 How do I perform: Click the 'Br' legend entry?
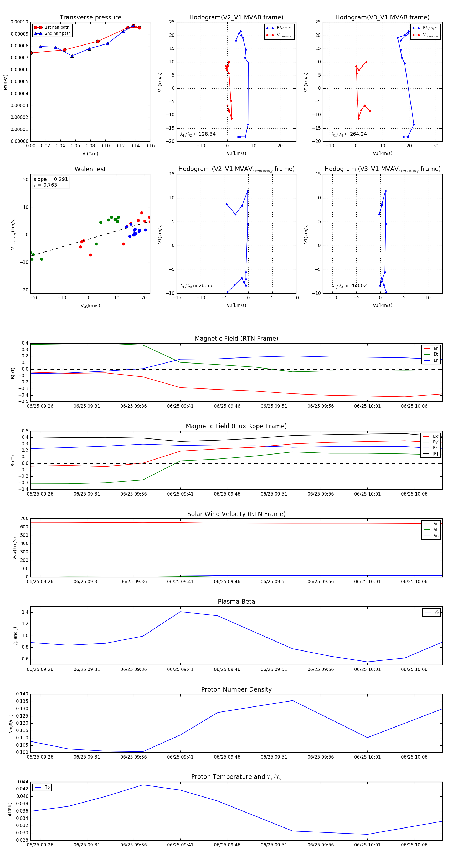pyautogui.click(x=431, y=349)
